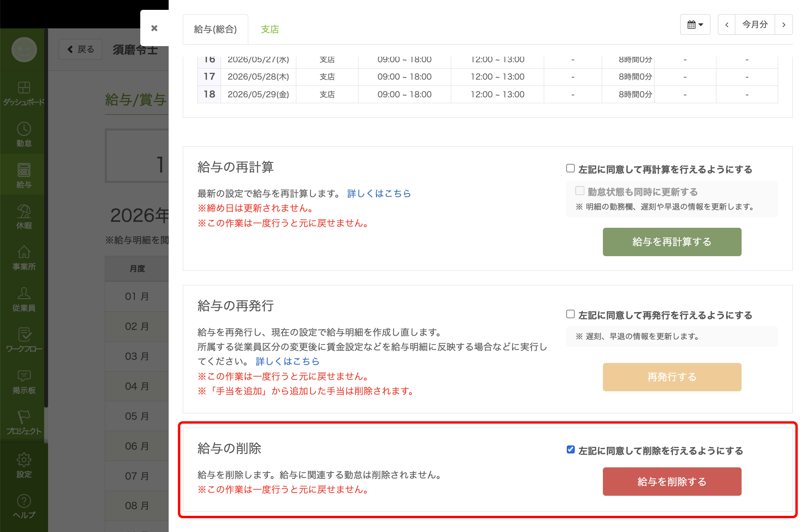Open the ヘルプ question mark icon

click(24, 507)
